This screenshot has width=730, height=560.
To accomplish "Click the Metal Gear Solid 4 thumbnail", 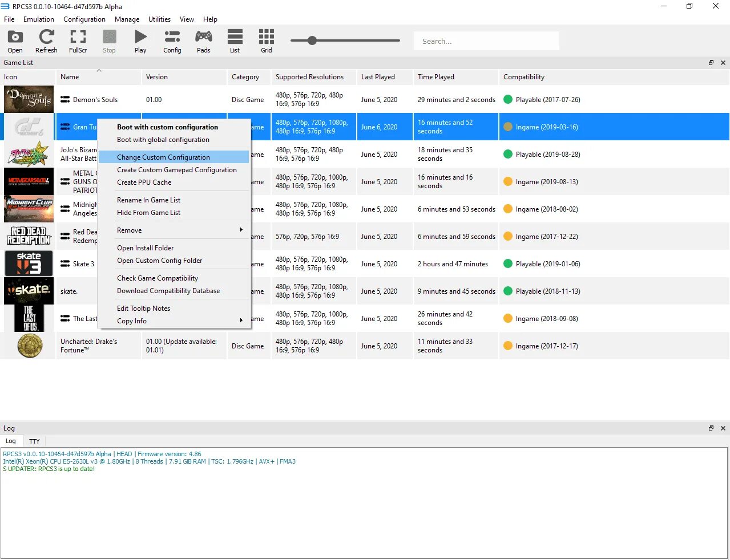I will click(x=29, y=181).
